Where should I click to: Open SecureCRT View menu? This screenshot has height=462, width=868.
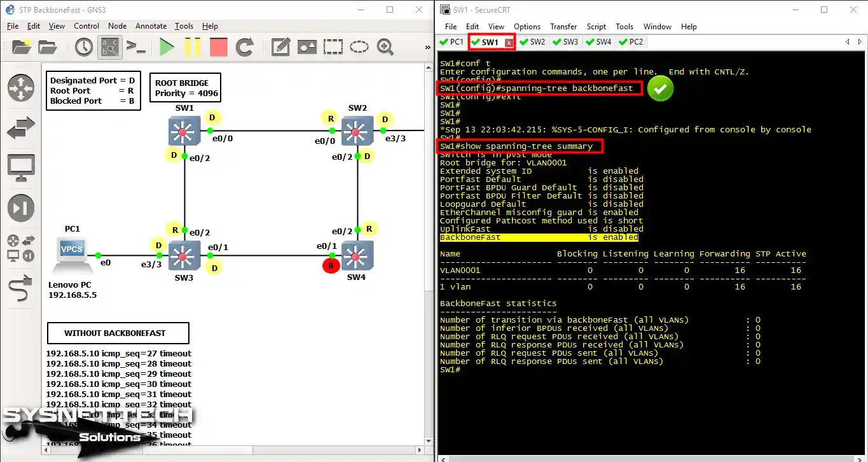tap(496, 27)
